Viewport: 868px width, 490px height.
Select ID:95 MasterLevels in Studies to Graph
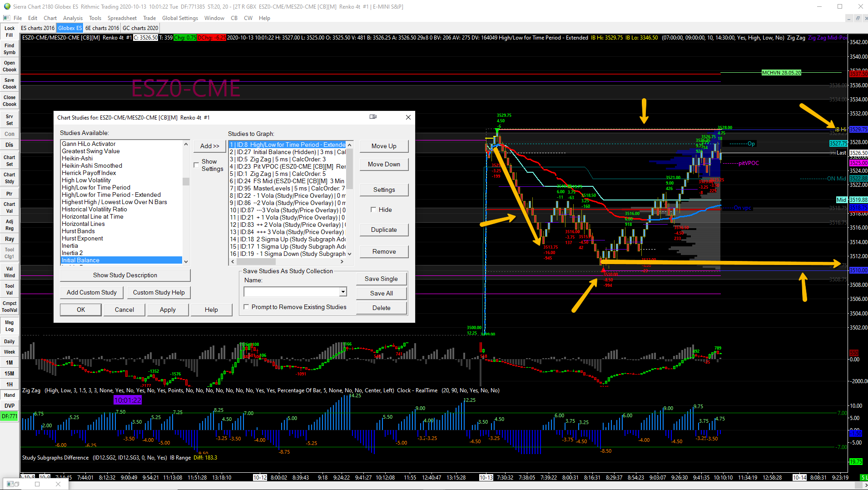[x=288, y=188]
